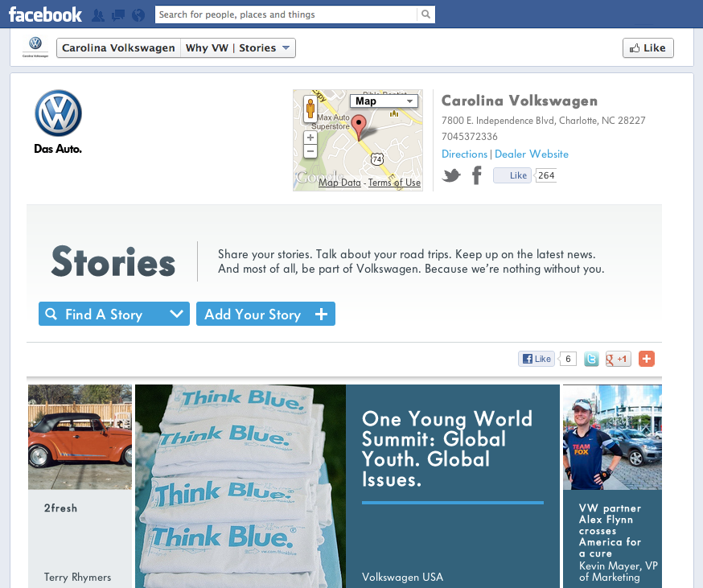The width and height of the screenshot is (703, 588).
Task: Open friend requests icon in header
Action: click(98, 16)
